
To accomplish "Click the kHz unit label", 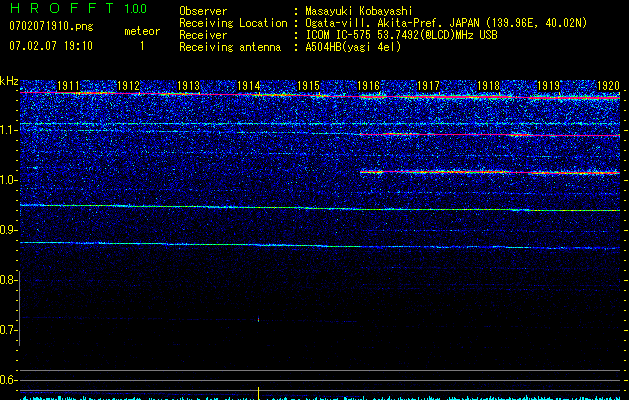I will click(x=9, y=80).
